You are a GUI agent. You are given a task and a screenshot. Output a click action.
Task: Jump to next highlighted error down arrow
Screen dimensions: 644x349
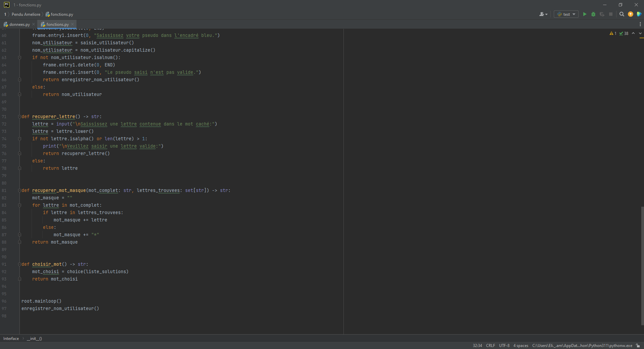[640, 33]
